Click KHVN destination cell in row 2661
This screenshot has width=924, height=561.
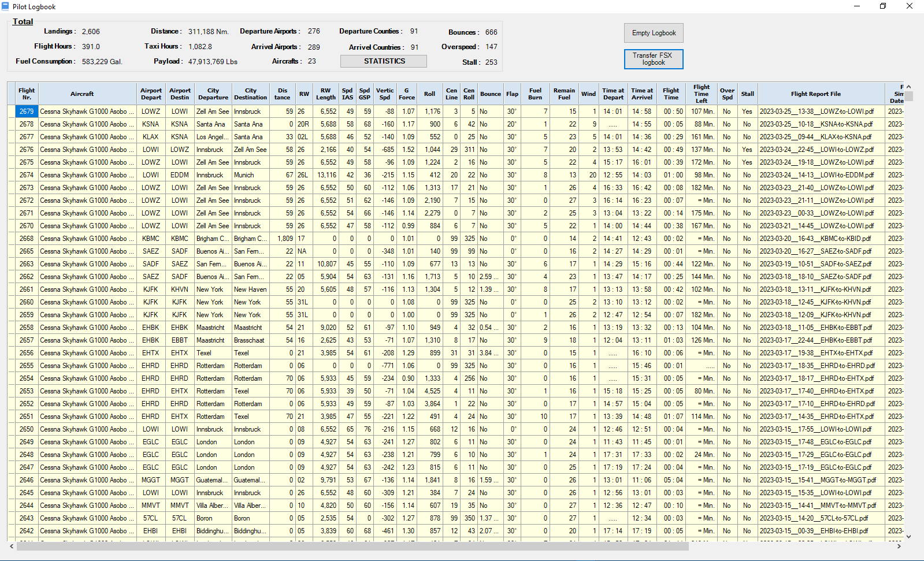coord(180,289)
